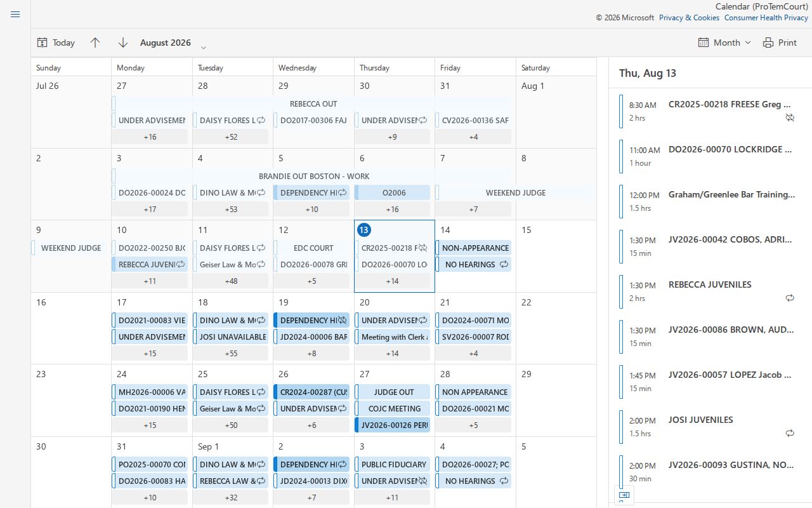Show +50 more events on August 25
This screenshot has width=812, height=508.
(x=231, y=425)
